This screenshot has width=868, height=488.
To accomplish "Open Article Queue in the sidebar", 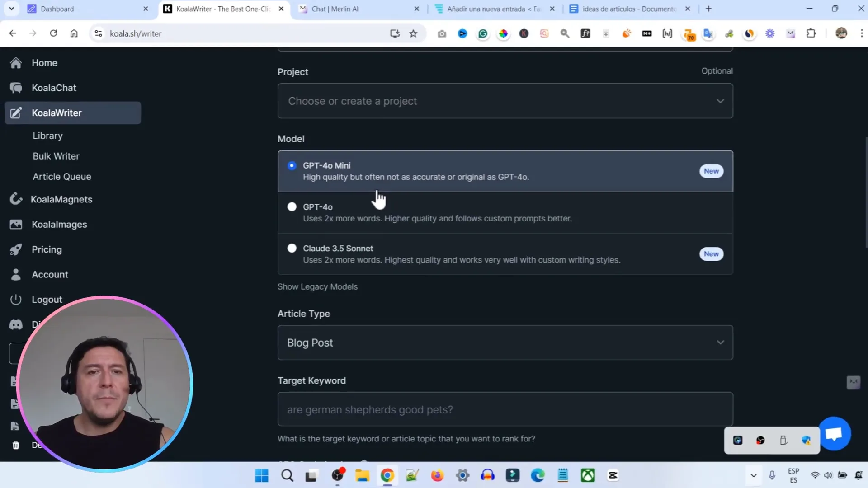I will click(62, 177).
